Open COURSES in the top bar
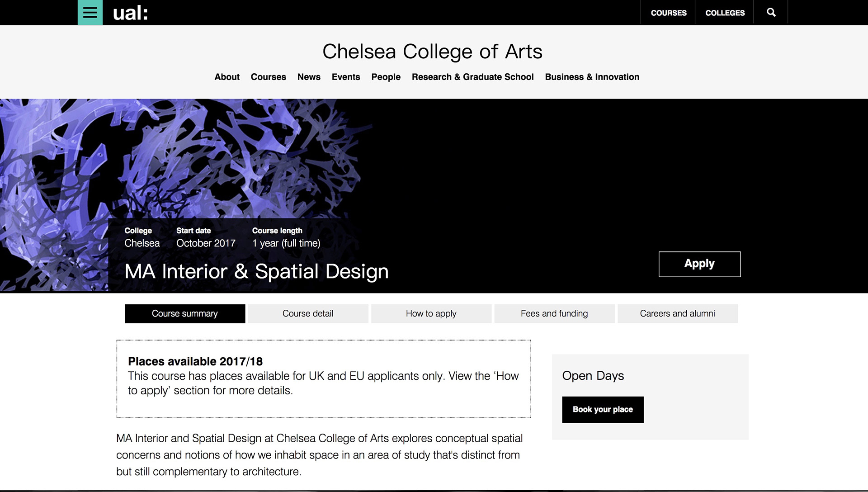Image resolution: width=868 pixels, height=492 pixels. (x=668, y=13)
